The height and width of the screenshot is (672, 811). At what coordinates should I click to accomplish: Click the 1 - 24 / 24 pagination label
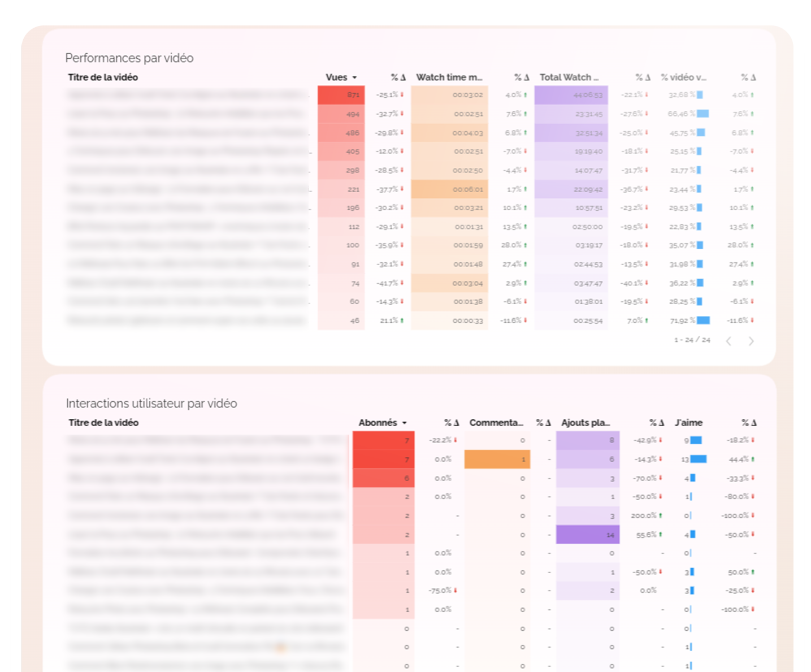point(691,340)
